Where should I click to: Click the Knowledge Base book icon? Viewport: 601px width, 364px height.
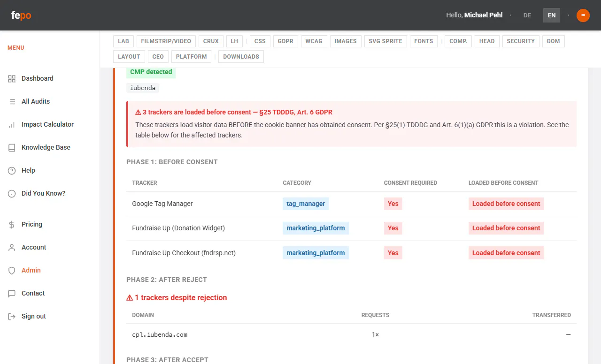click(12, 148)
